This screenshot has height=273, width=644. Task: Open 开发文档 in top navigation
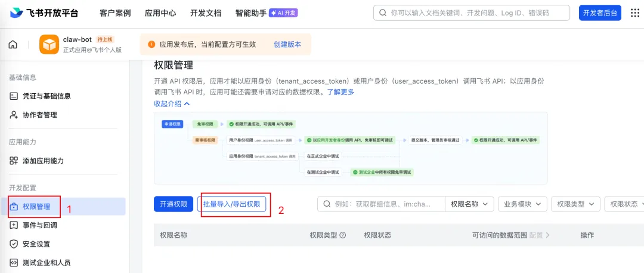(206, 13)
